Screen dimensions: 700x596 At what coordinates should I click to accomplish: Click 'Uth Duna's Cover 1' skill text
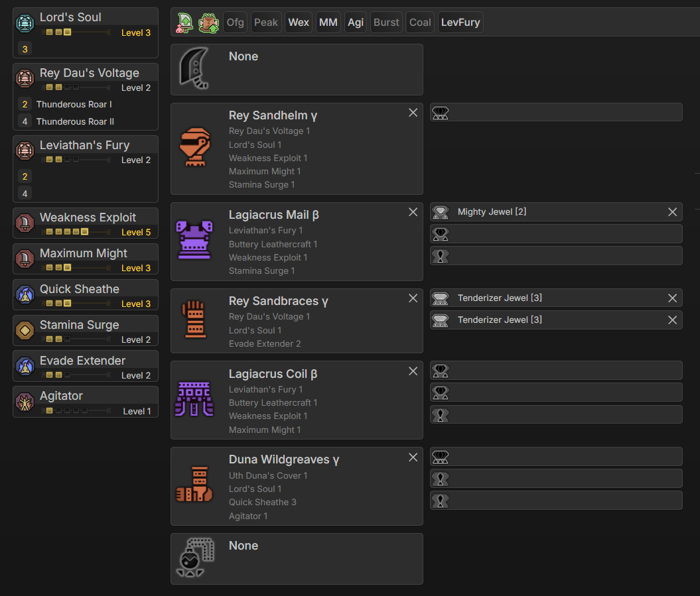point(268,476)
